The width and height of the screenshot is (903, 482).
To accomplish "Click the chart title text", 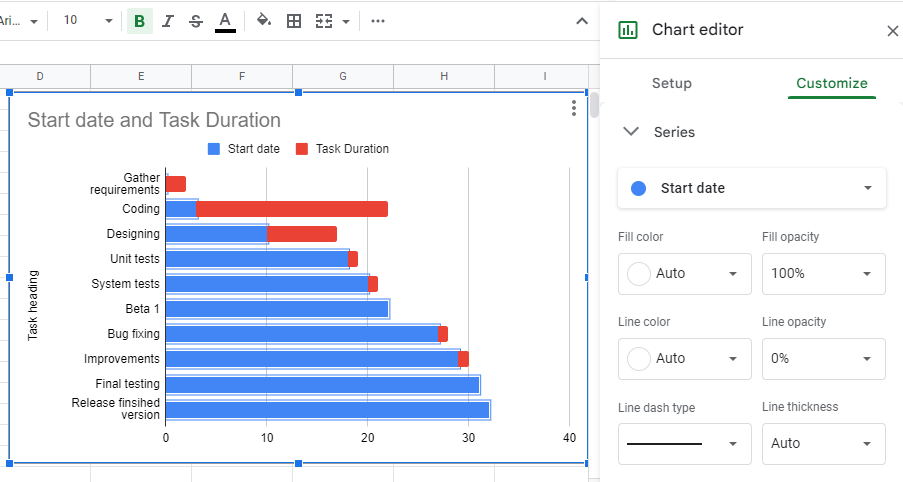I will [154, 120].
